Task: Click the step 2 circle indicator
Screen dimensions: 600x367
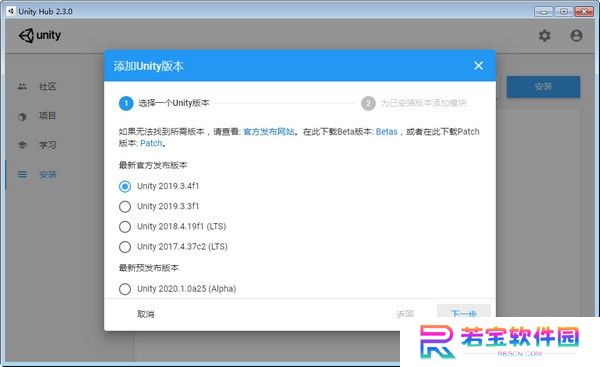Action: pos(368,103)
